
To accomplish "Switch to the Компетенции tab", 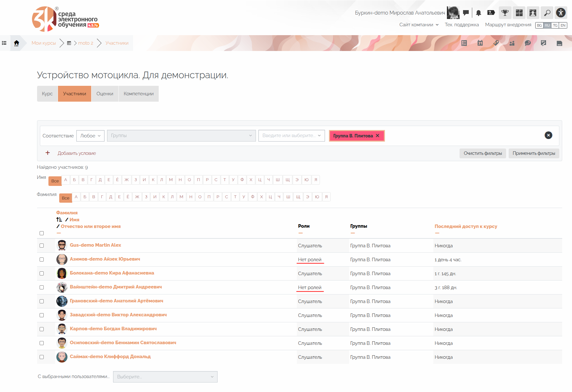I will coord(138,94).
